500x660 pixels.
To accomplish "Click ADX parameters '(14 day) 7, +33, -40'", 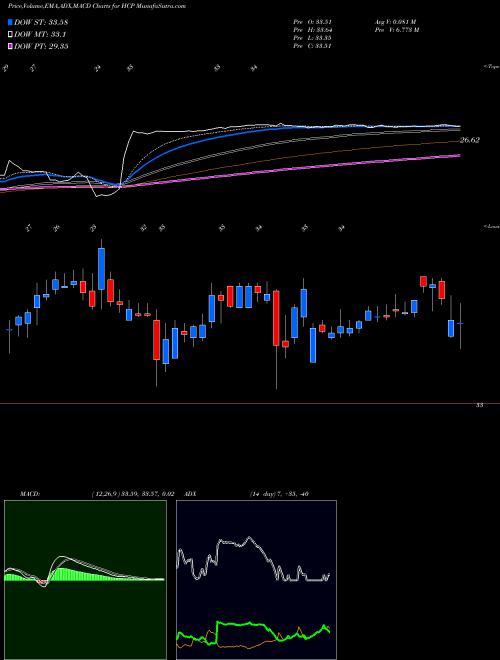I will [x=279, y=494].
